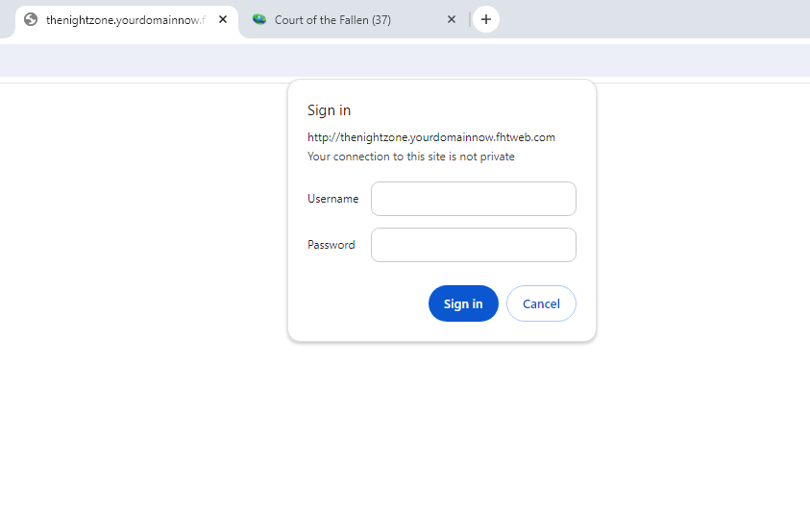Open a new tab with the plus button
Viewport: 810px width, 532px height.
tap(485, 19)
